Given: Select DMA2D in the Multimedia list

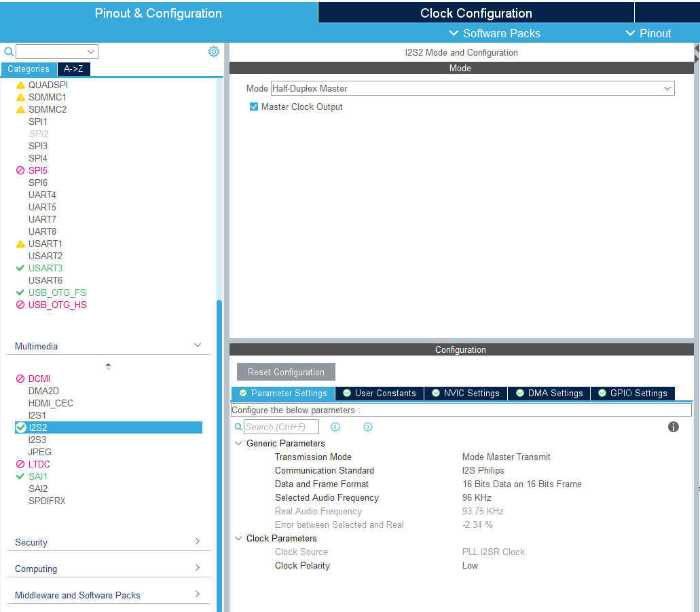Looking at the screenshot, I should (43, 391).
